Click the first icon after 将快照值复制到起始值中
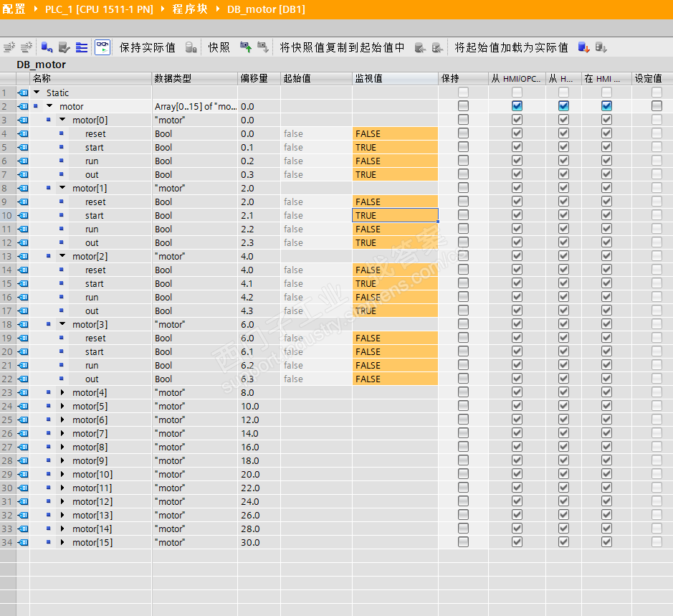 coord(421,47)
